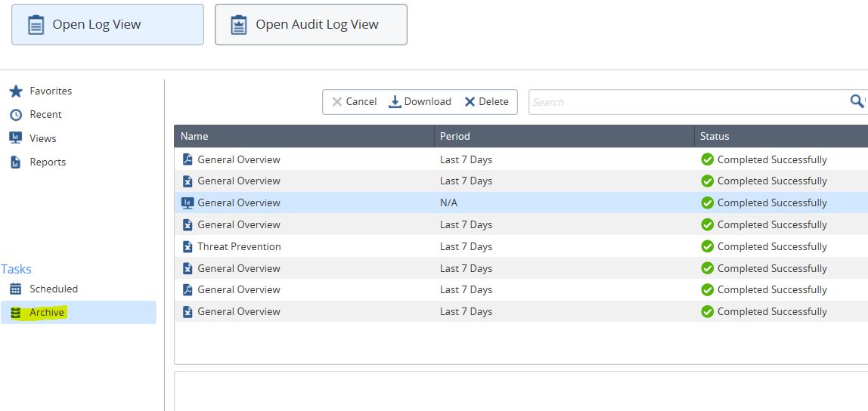Click the Scheduled calendar icon
This screenshot has width=868, height=411.
(x=15, y=289)
